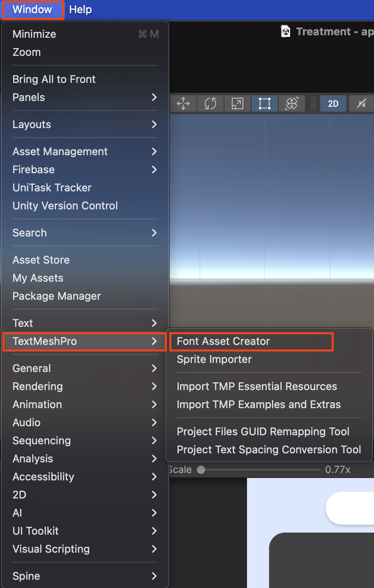Expand the Layouts submenu
The height and width of the screenshot is (588, 374).
tap(85, 124)
